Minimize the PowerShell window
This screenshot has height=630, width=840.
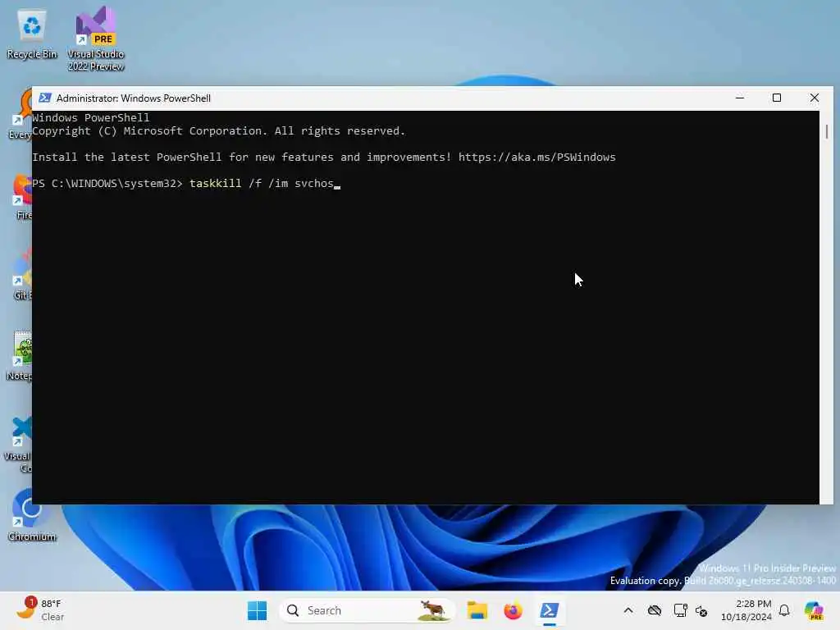point(740,98)
